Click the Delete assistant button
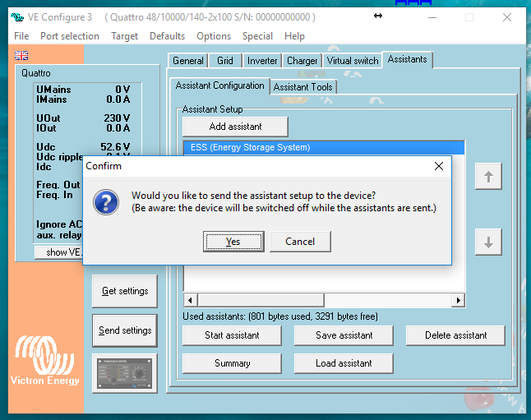 point(455,335)
